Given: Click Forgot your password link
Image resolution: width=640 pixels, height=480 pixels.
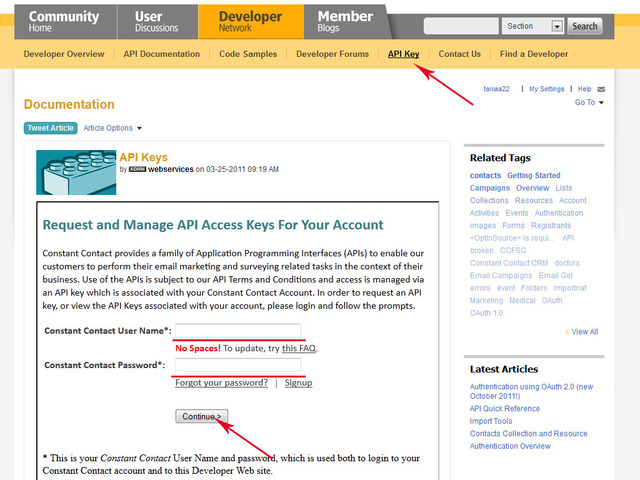Looking at the screenshot, I should 222,383.
